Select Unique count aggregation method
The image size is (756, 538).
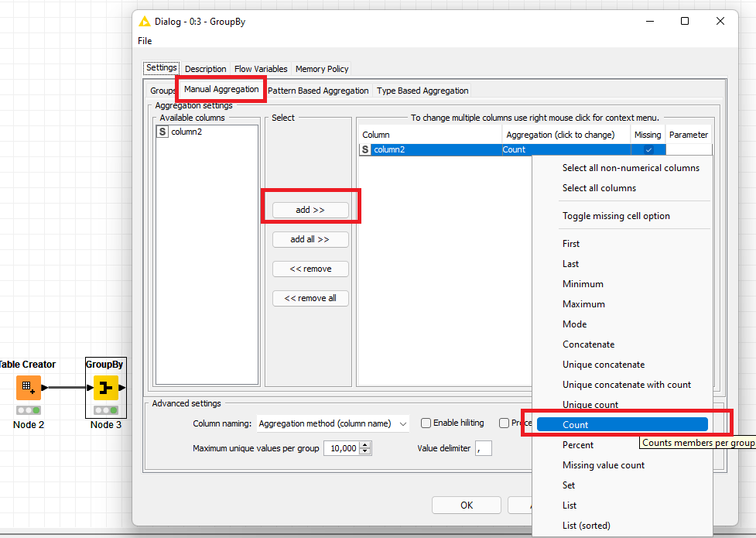[x=590, y=405]
